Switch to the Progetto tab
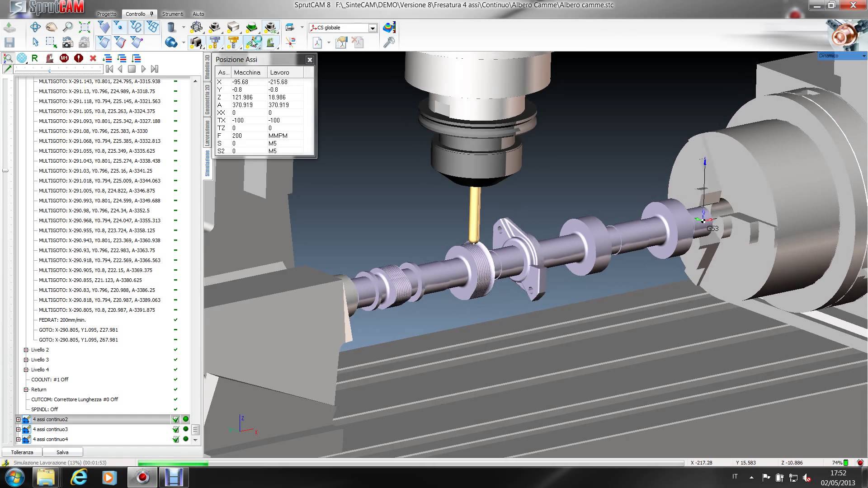The height and width of the screenshot is (488, 868). pos(107,14)
